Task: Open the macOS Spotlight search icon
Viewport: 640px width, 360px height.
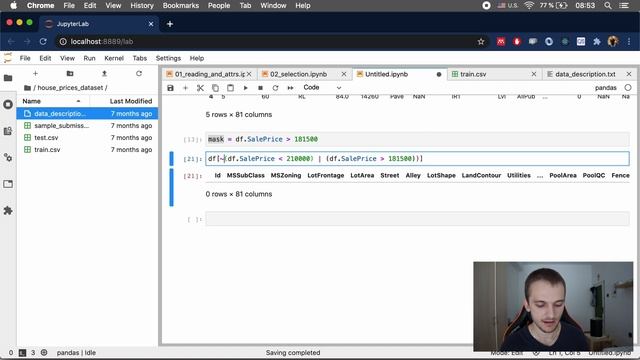Action: pos(608,6)
